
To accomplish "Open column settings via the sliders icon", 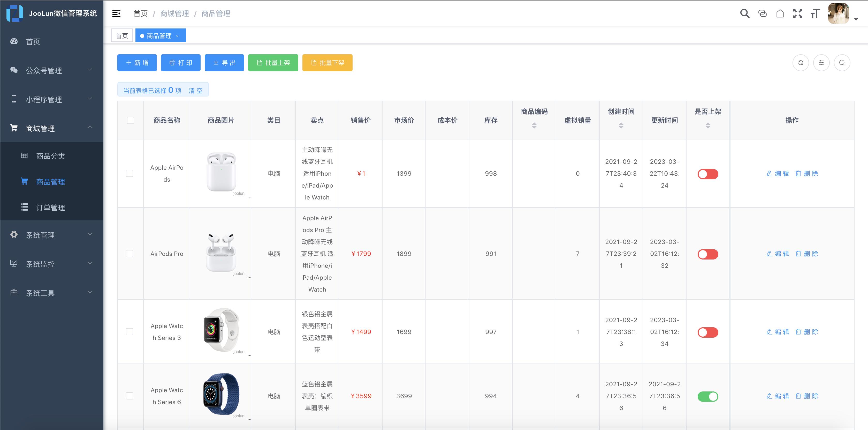I will click(821, 63).
